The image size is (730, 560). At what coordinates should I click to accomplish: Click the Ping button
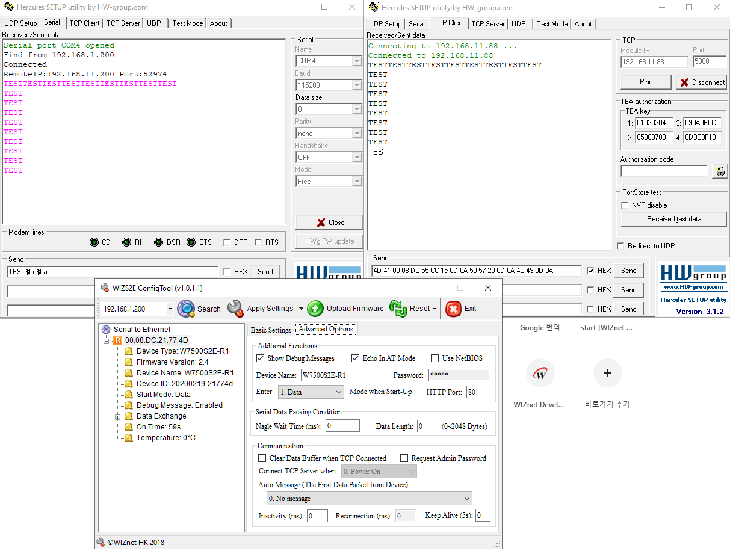646,82
